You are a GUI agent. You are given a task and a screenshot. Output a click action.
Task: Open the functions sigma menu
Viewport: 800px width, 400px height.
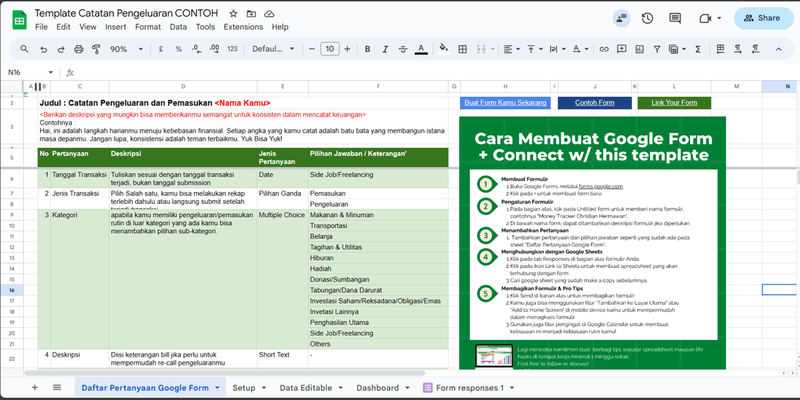[698, 49]
